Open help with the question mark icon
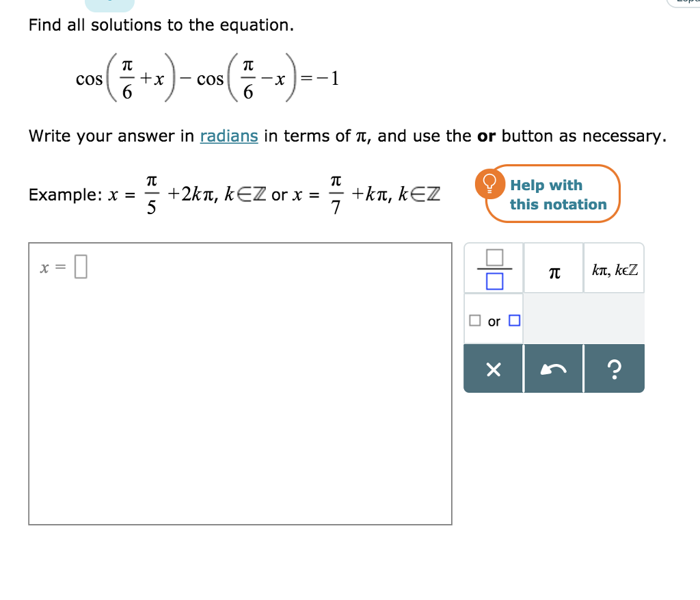The width and height of the screenshot is (700, 600). (x=613, y=368)
